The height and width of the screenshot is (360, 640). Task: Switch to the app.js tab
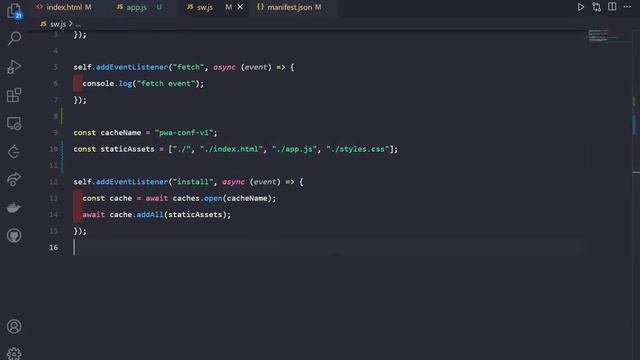[139, 7]
